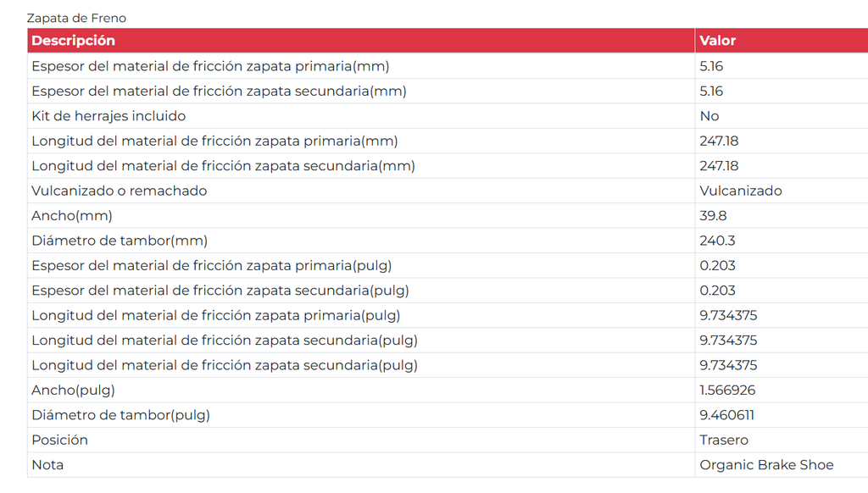The image size is (868, 493).
Task: Select the Ancho(pulg) row label
Action: coord(73,391)
